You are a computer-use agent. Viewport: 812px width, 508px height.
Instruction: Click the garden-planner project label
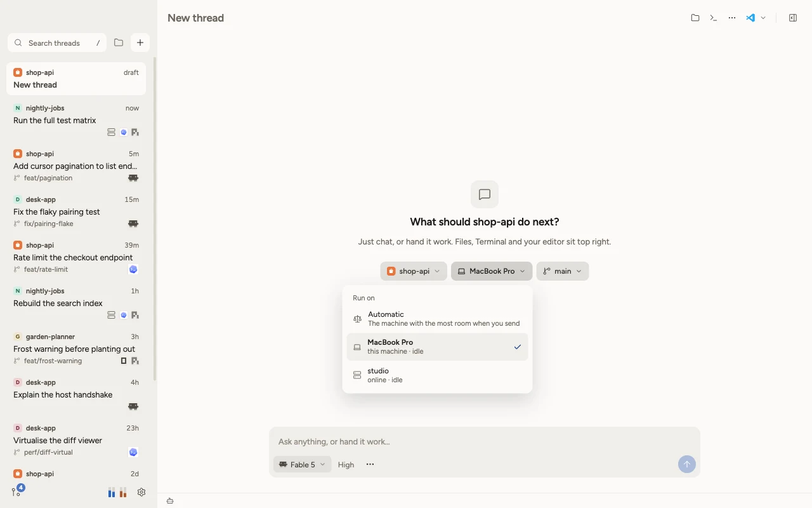[51, 337]
